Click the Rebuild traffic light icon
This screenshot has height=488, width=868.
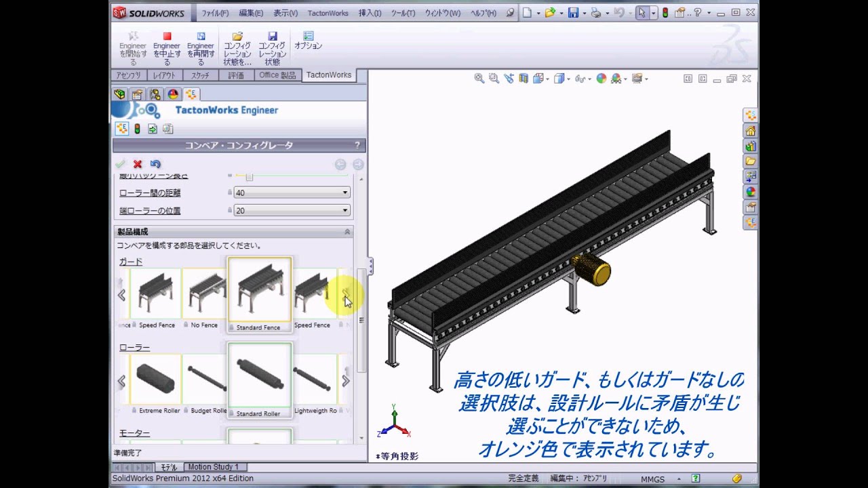pyautogui.click(x=665, y=13)
